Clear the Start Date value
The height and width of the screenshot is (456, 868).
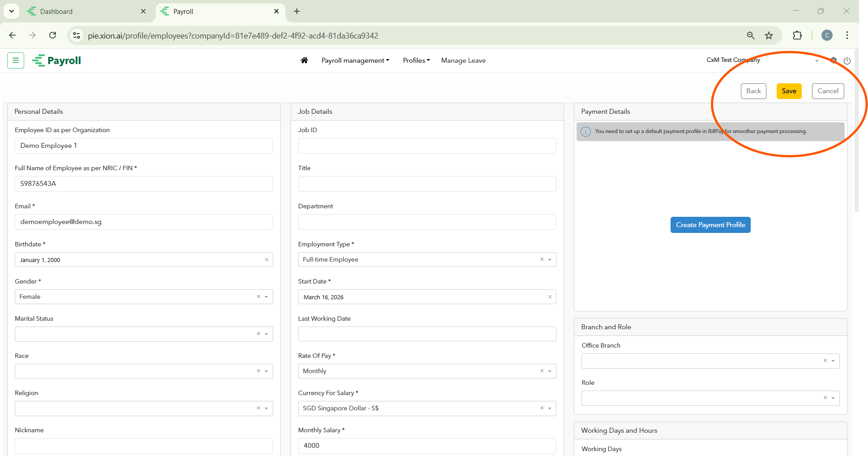coord(550,297)
